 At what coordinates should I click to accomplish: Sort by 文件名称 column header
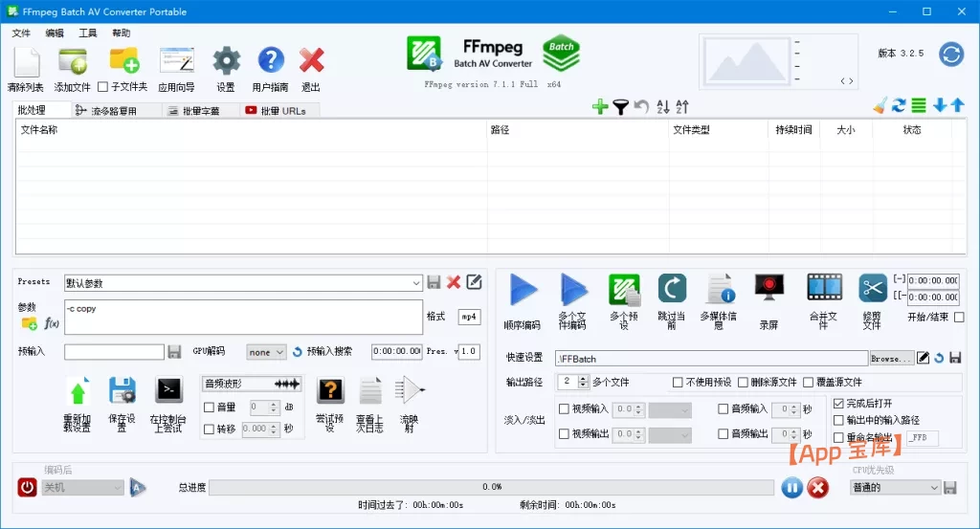(252, 130)
